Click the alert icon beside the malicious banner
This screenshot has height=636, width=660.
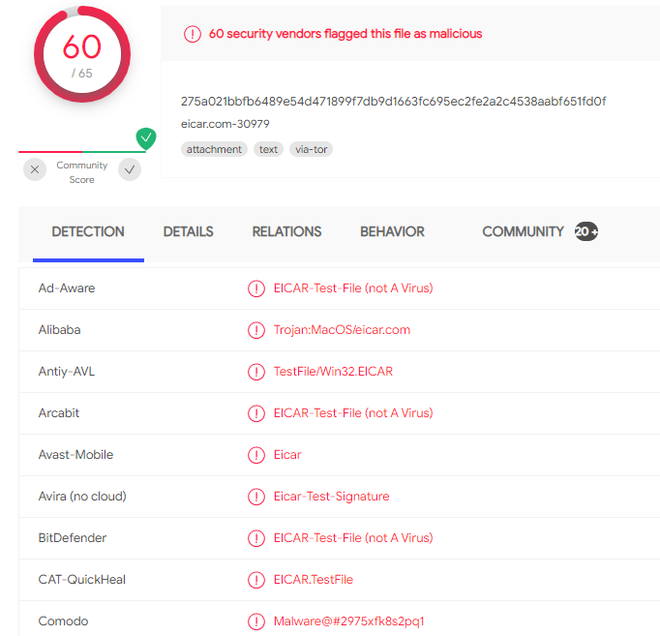point(192,34)
